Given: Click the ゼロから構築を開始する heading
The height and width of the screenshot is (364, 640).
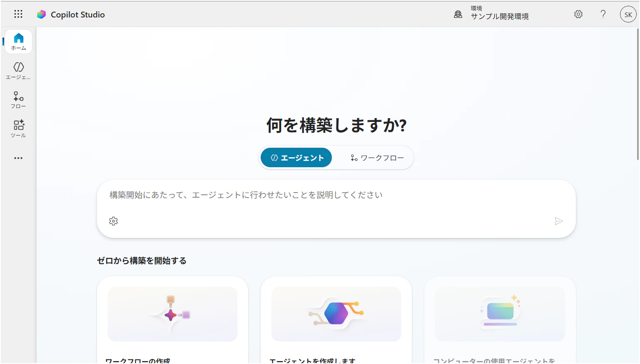Looking at the screenshot, I should click(x=142, y=261).
